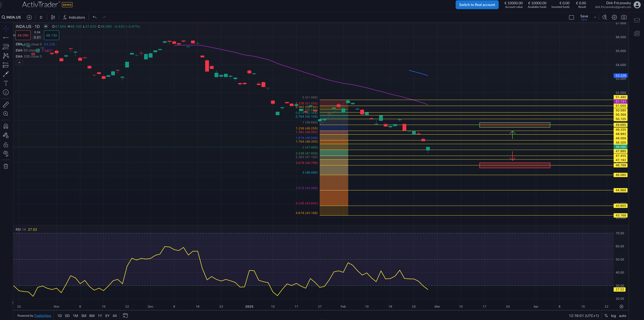Select the 1Y time range
Image resolution: width=644 pixels, height=320 pixels.
coord(100,316)
